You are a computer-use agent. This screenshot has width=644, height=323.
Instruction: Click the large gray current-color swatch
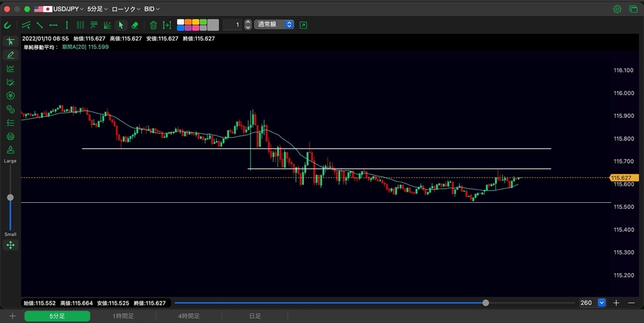click(213, 25)
